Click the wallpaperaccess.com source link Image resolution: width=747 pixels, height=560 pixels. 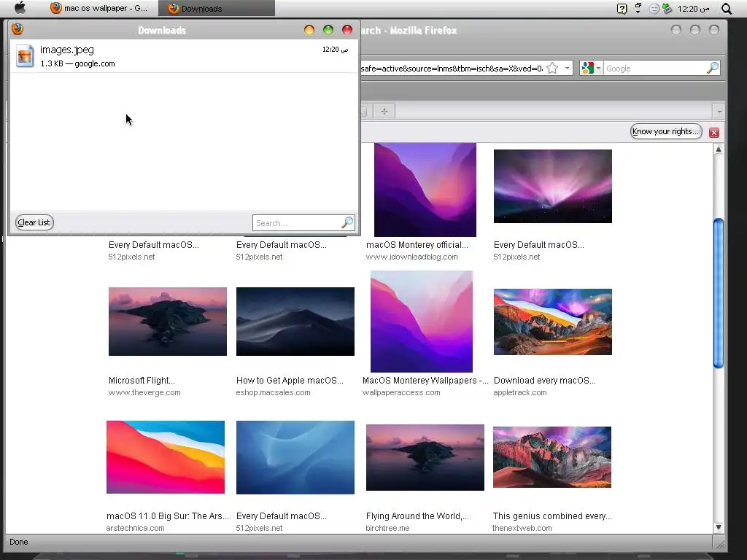click(401, 392)
